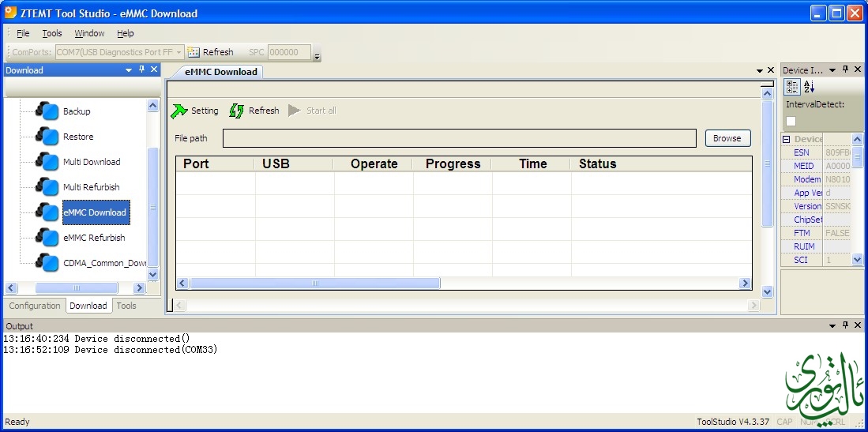Screen dimensions: 868x432
Task: Close the Download side panel
Action: coord(155,69)
